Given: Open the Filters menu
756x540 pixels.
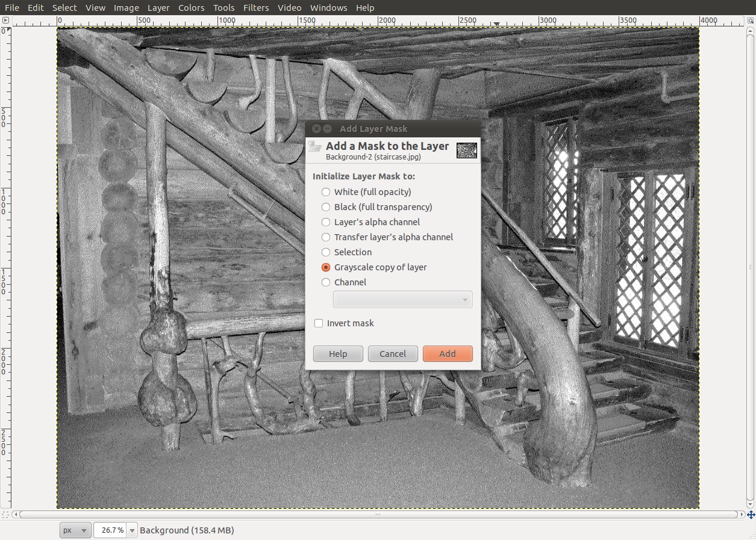Looking at the screenshot, I should [256, 8].
